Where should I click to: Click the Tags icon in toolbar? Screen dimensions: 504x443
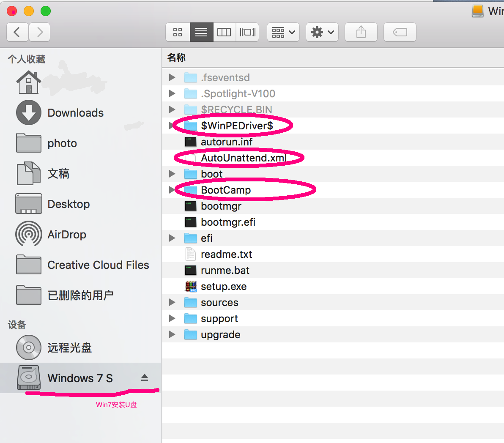coord(400,32)
